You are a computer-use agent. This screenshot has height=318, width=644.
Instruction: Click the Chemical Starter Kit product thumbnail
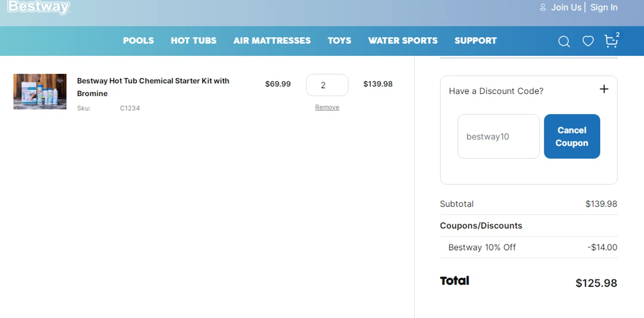click(40, 91)
